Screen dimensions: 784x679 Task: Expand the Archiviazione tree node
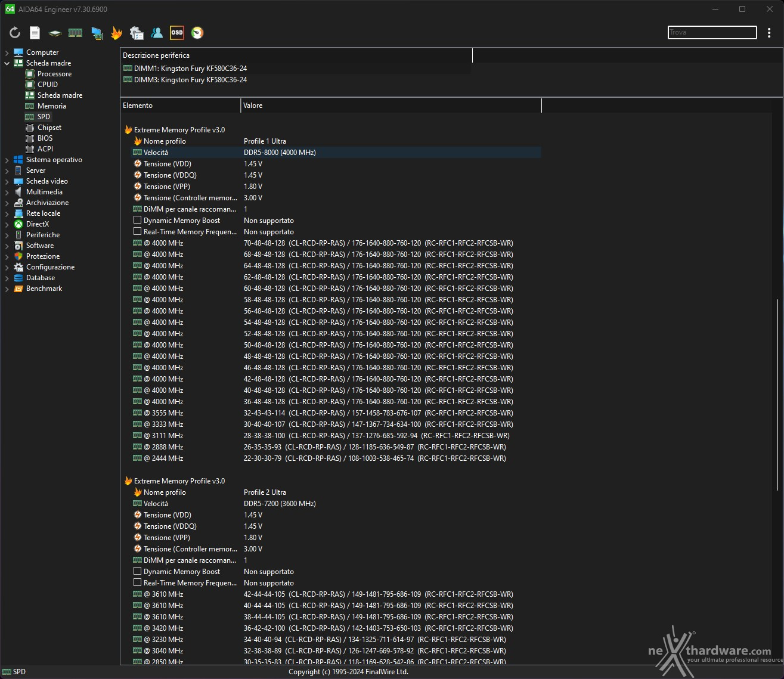pos(7,203)
